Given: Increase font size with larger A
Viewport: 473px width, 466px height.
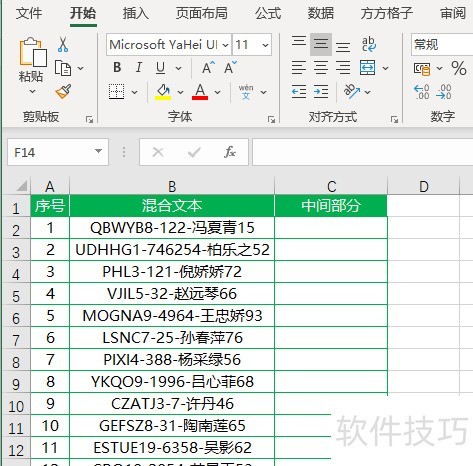Looking at the screenshot, I should (x=208, y=68).
